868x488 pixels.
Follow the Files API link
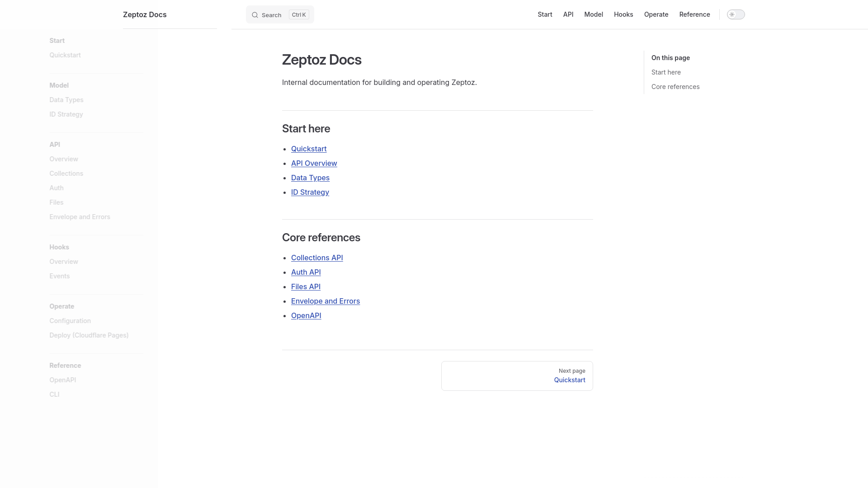tap(306, 286)
